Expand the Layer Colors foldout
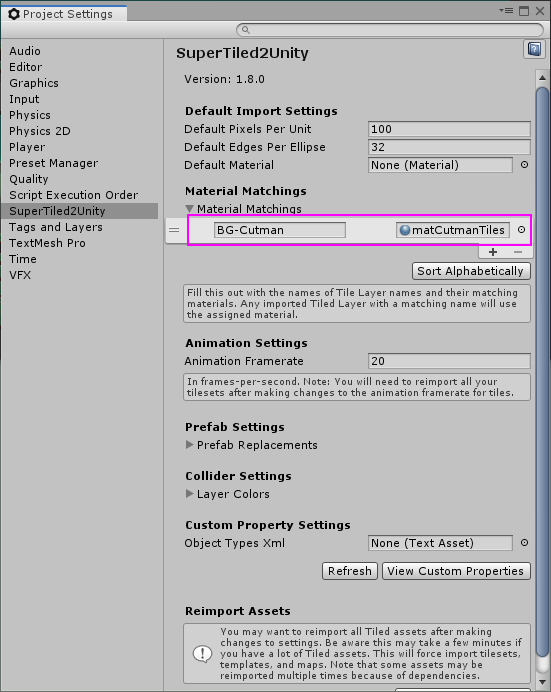The height and width of the screenshot is (692, 551). pyautogui.click(x=190, y=493)
